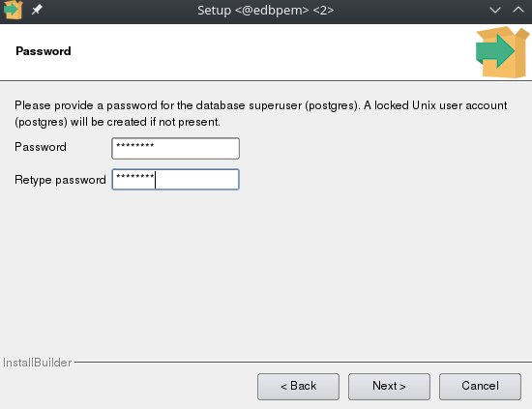Toggle the pin icon in the title bar
Screen dimensions: 532x409
click(37, 10)
